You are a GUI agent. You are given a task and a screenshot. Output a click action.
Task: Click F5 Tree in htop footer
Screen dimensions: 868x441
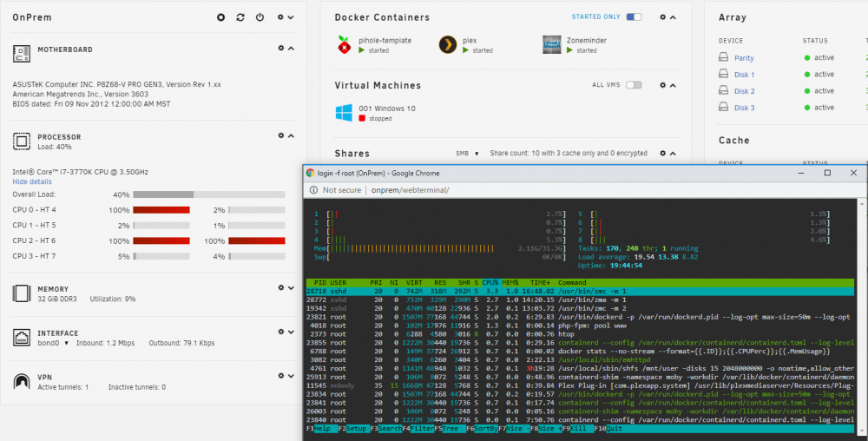tap(450, 428)
